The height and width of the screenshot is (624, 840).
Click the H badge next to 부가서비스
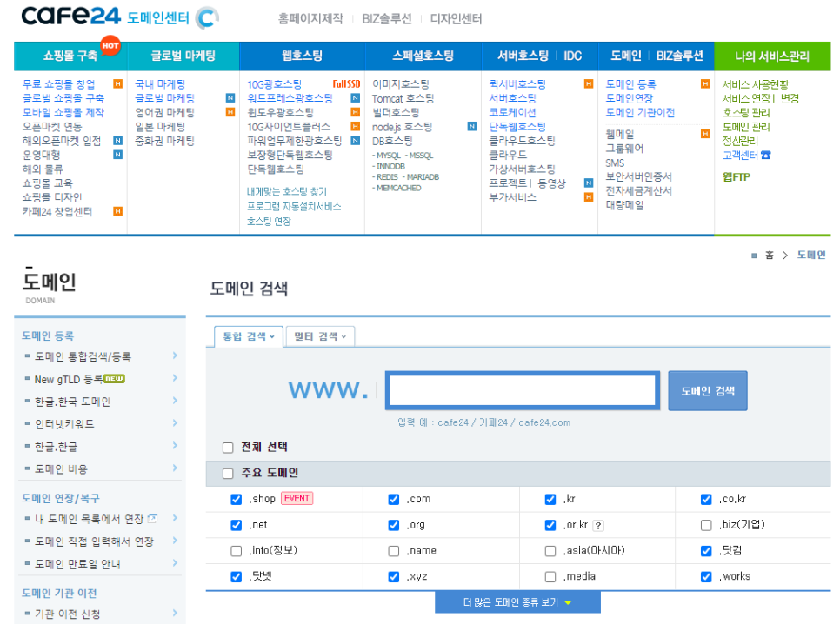589,197
